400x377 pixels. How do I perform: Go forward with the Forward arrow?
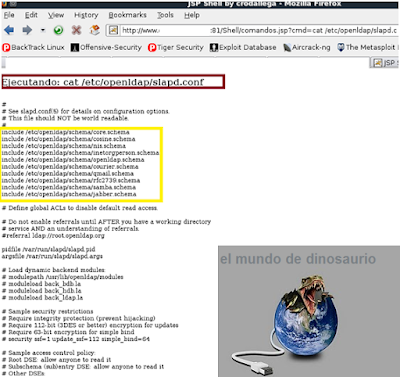click(x=27, y=30)
